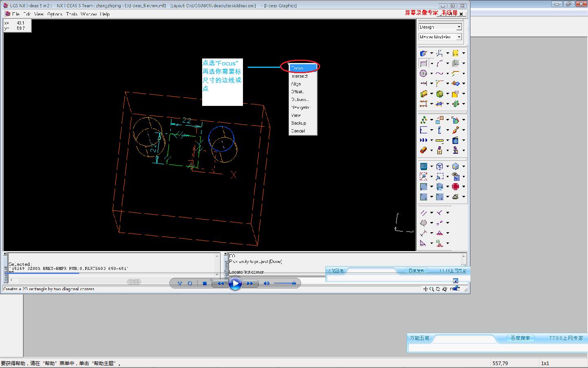
Task: Toggle the shuffle button in player
Action: [x=180, y=283]
